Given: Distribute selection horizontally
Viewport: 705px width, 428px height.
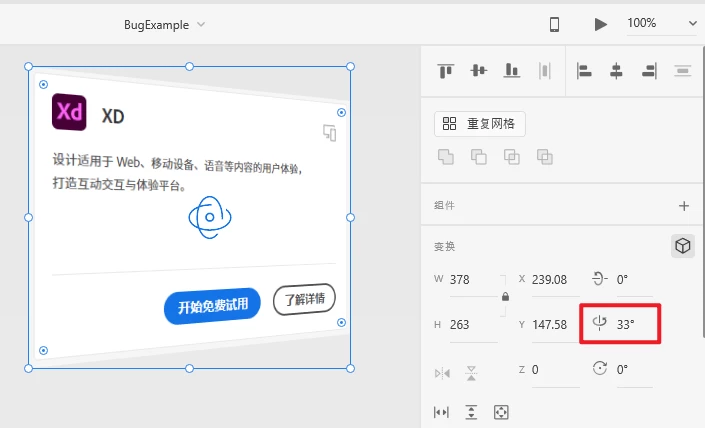Looking at the screenshot, I should 544,71.
